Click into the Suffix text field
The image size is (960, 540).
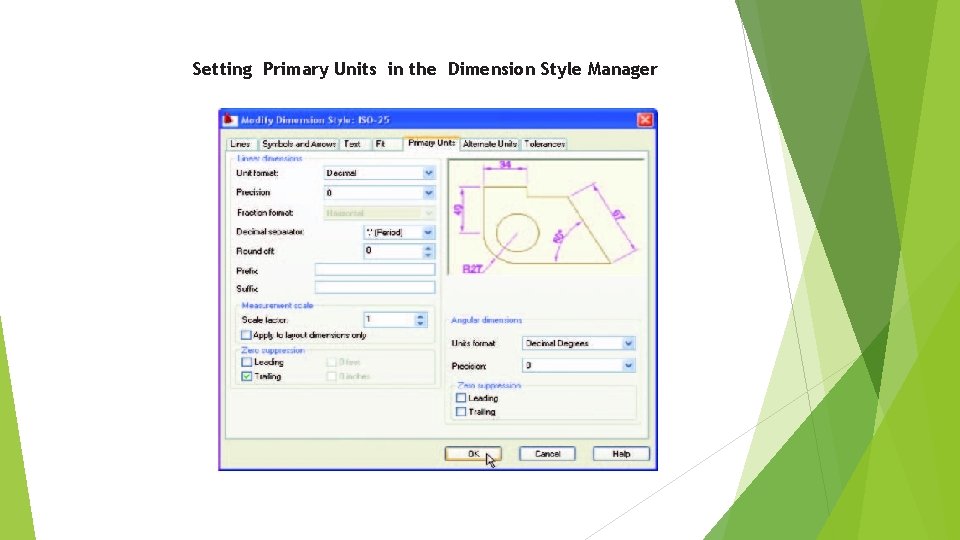[375, 287]
